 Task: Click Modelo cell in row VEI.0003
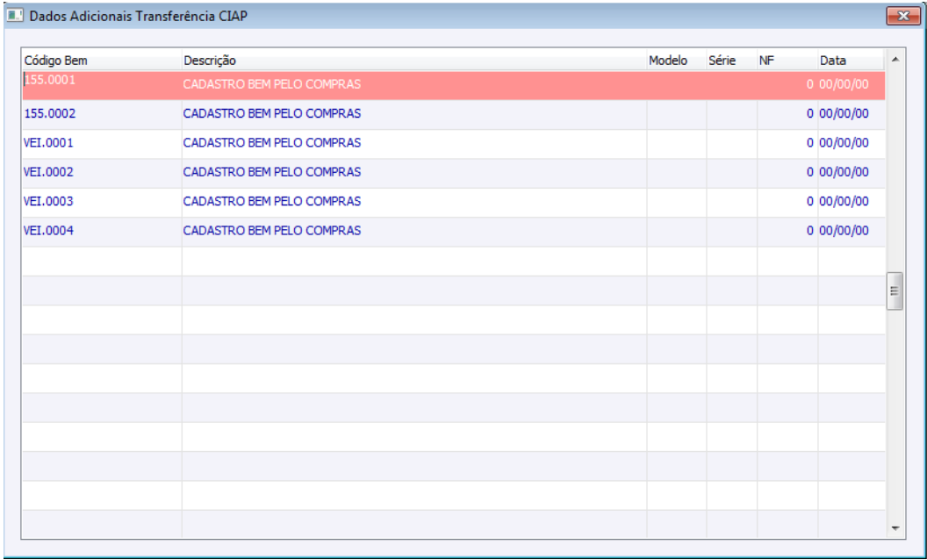point(676,202)
